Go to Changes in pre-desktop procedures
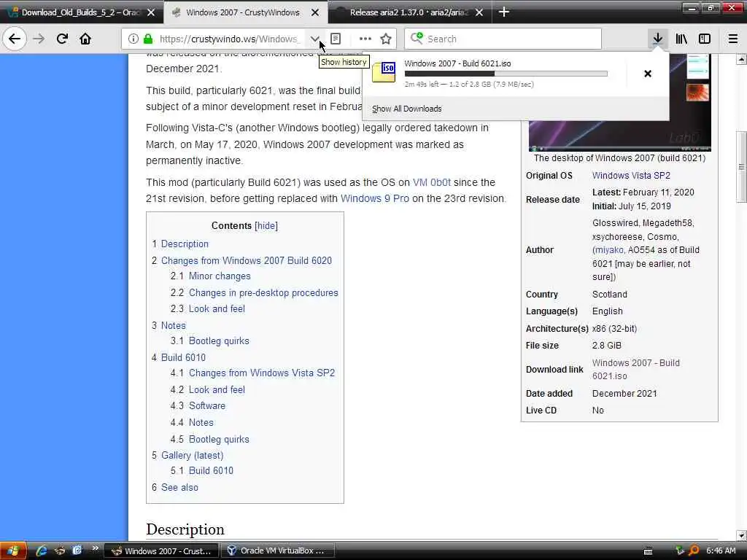 pos(263,293)
